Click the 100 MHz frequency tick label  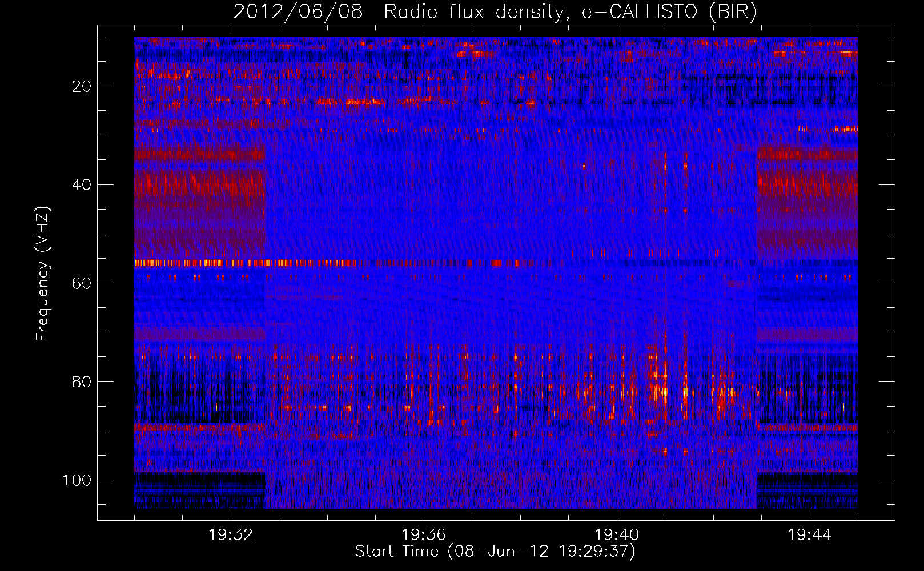tap(77, 480)
